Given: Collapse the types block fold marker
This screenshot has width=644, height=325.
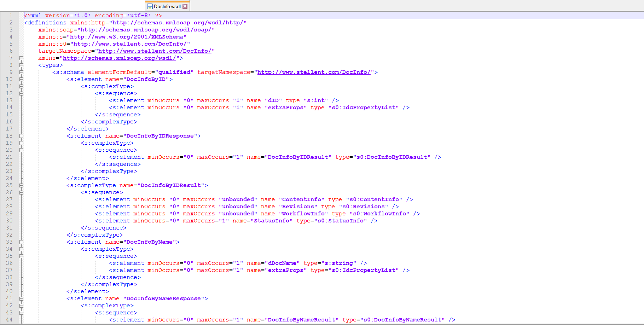Looking at the screenshot, I should pos(21,65).
